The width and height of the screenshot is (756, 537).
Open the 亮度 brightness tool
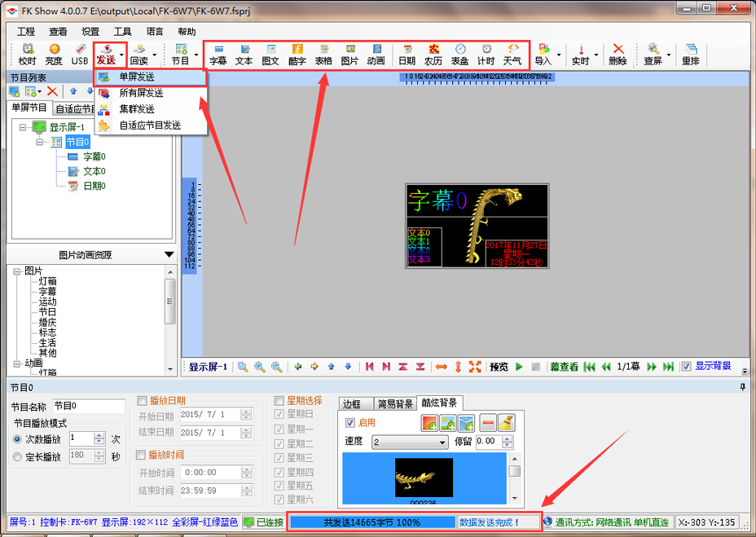54,54
